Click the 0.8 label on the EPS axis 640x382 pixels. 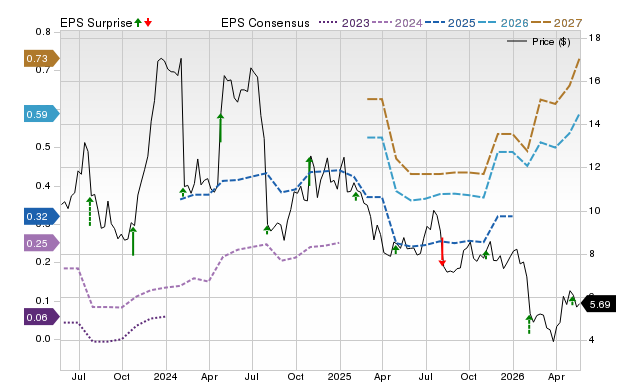click(x=43, y=32)
